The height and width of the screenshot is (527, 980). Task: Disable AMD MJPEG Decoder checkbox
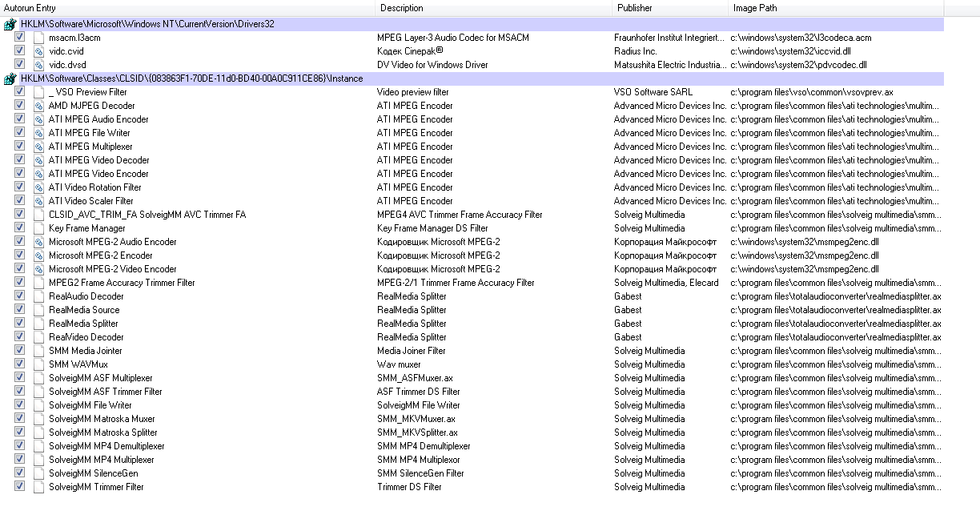click(x=19, y=105)
